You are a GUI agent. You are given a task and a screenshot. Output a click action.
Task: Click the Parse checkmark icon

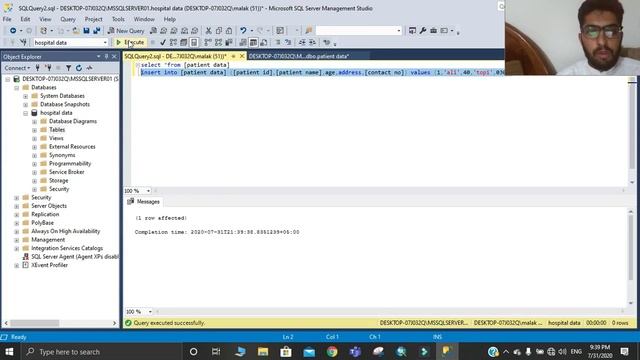[163, 42]
